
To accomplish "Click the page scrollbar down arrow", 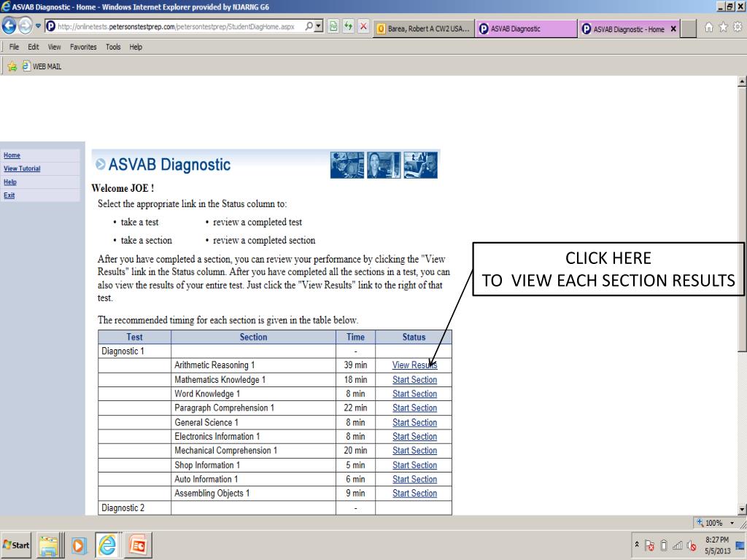I will pyautogui.click(x=742, y=510).
